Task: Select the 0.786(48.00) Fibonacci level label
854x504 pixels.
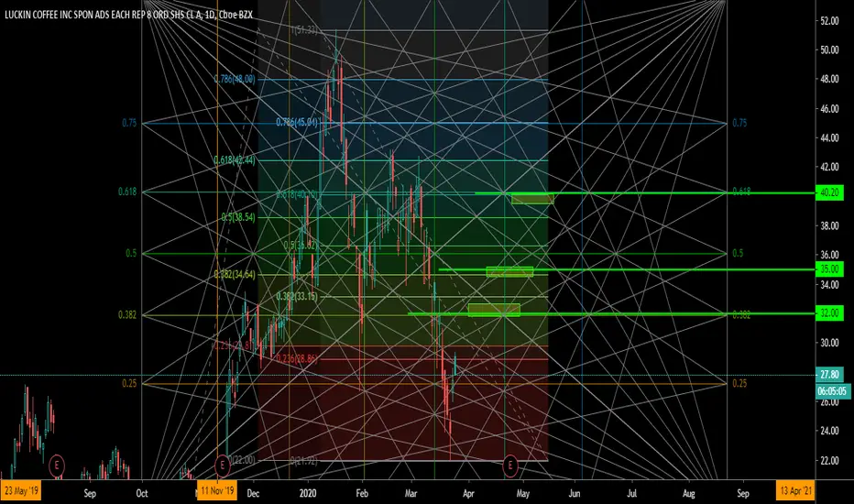Action: (x=235, y=79)
